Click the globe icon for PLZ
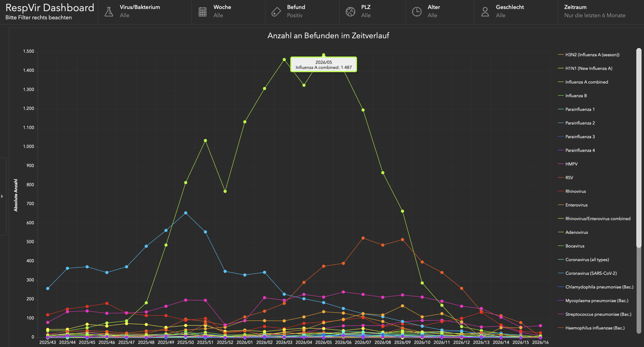This screenshot has width=644, height=347. [350, 12]
